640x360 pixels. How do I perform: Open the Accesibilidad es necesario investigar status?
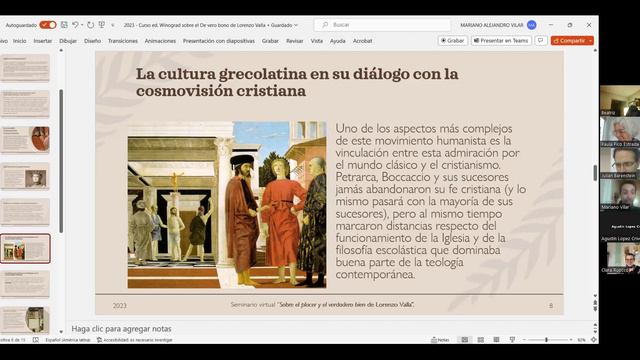pos(135,340)
